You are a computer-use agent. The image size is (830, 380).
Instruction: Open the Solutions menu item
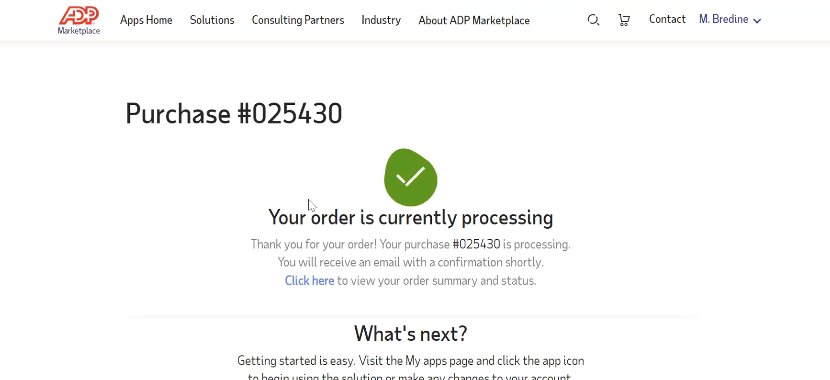point(212,20)
